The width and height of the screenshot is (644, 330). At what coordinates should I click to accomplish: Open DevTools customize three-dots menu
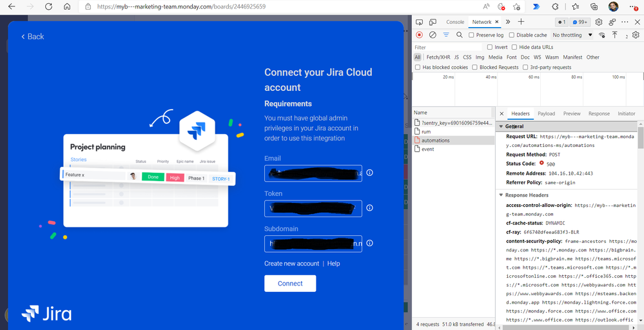tap(625, 22)
